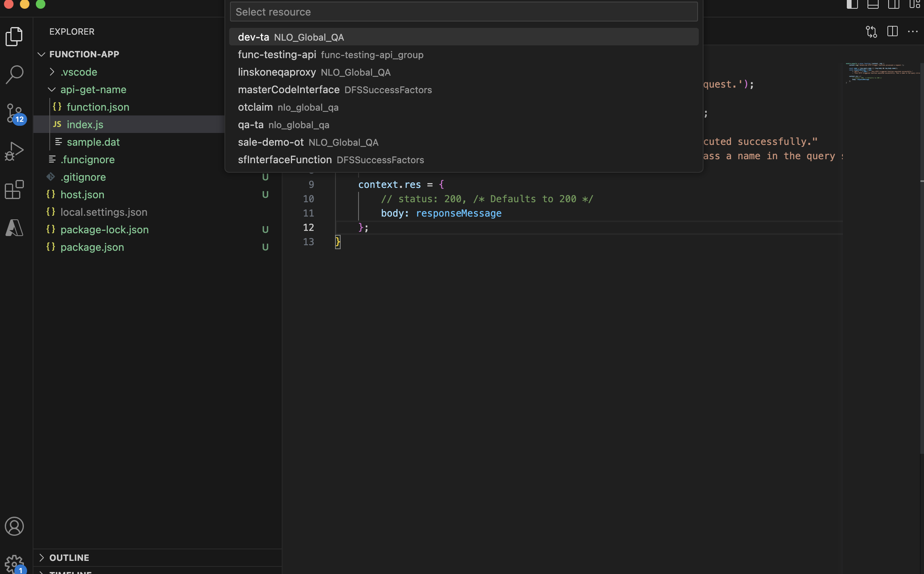The width and height of the screenshot is (924, 574).
Task: Click the braces icon beside host.json
Action: 51,194
